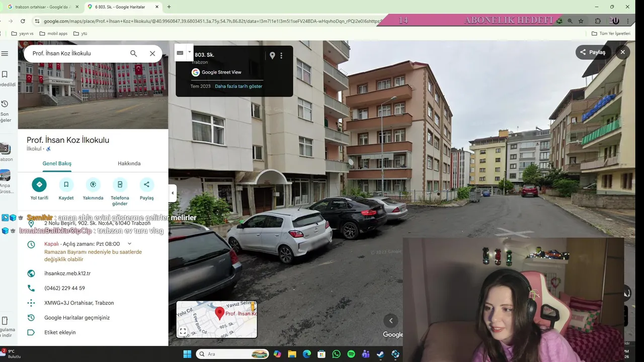Screen dimensions: 644x362
Task: Click Etiket ekleyin to add a label
Action: click(x=60, y=332)
